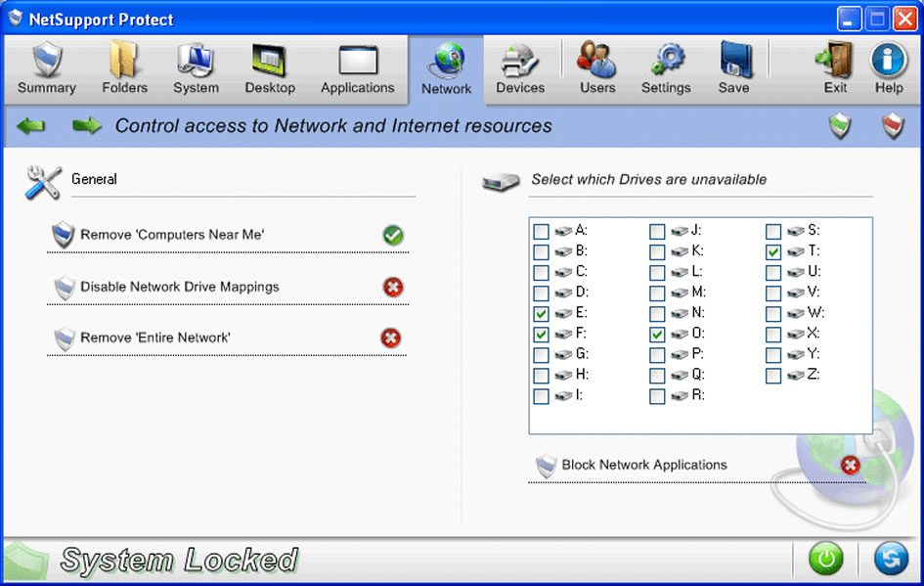Check drive Y: checkbox

pos(773,355)
